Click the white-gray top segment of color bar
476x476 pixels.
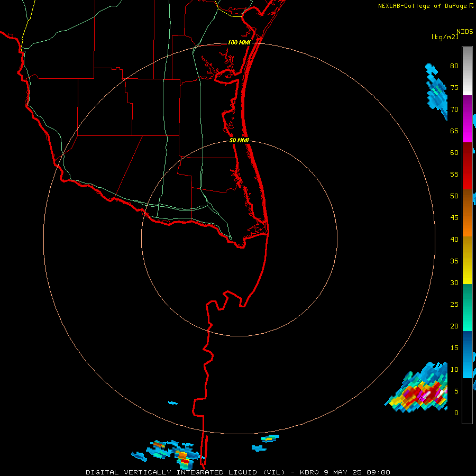tap(467, 71)
